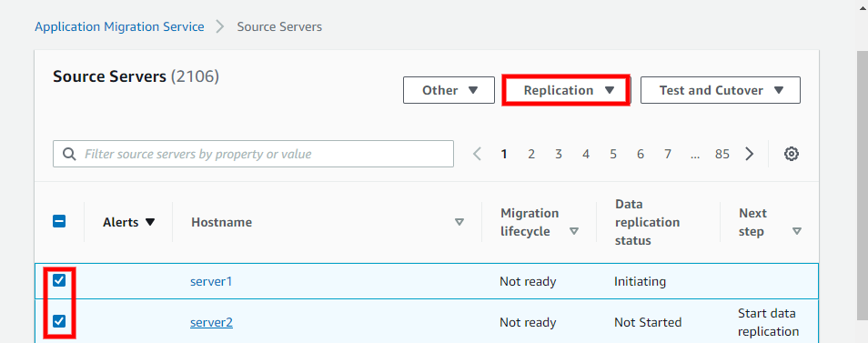
Task: Open the table settings gear icon
Action: point(792,154)
